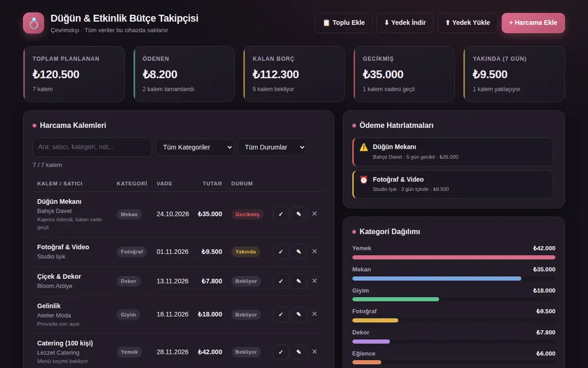
Task: Mark Gelinlik item as paid
Action: click(x=281, y=315)
